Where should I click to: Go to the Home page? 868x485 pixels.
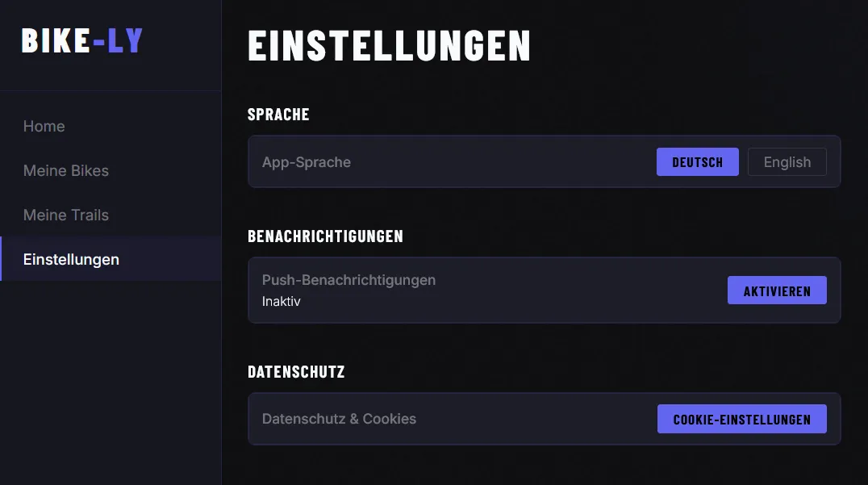click(44, 127)
